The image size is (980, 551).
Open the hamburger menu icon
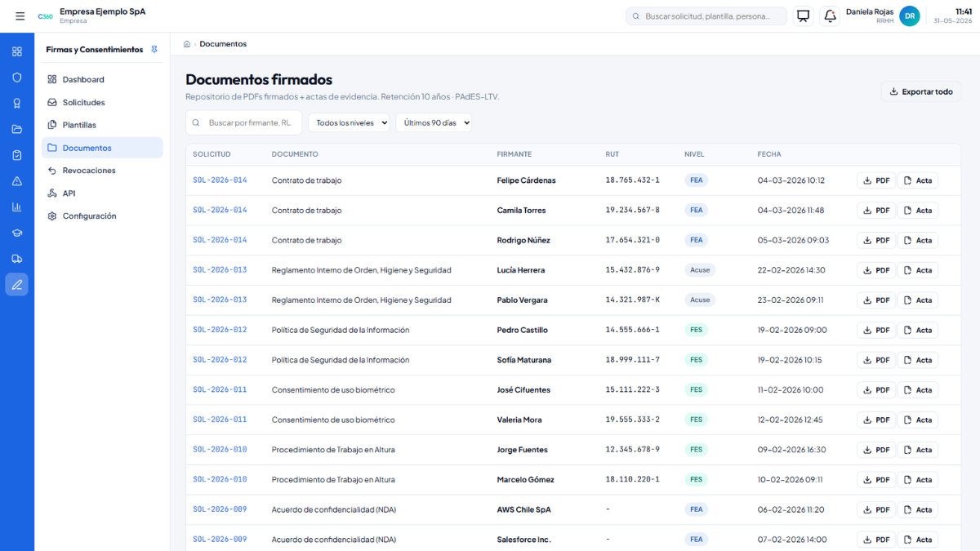coord(20,16)
